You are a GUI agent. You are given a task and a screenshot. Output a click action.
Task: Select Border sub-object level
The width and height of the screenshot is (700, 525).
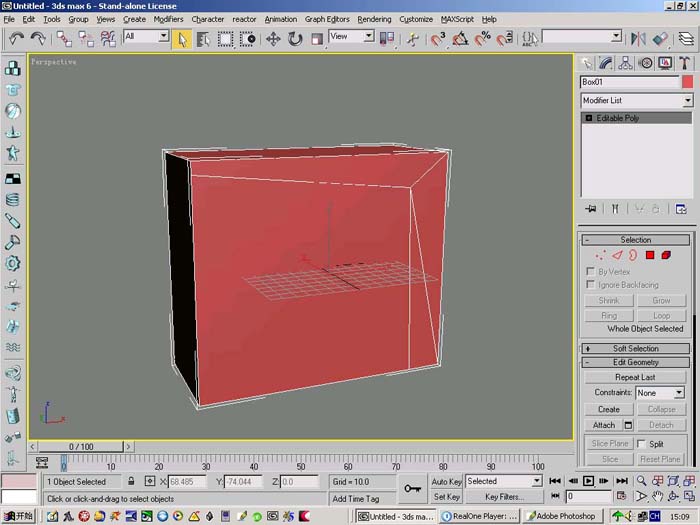[633, 255]
